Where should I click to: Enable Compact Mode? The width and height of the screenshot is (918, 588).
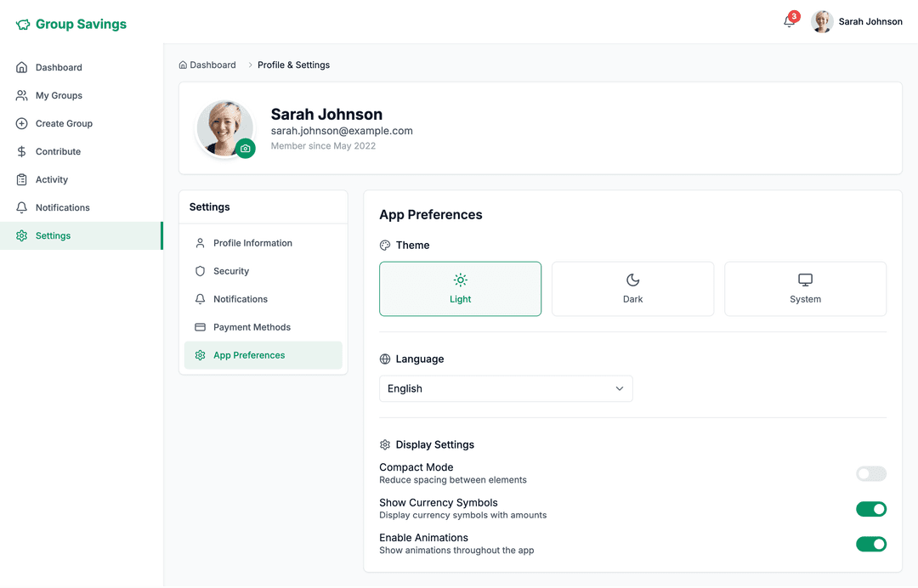click(x=870, y=473)
